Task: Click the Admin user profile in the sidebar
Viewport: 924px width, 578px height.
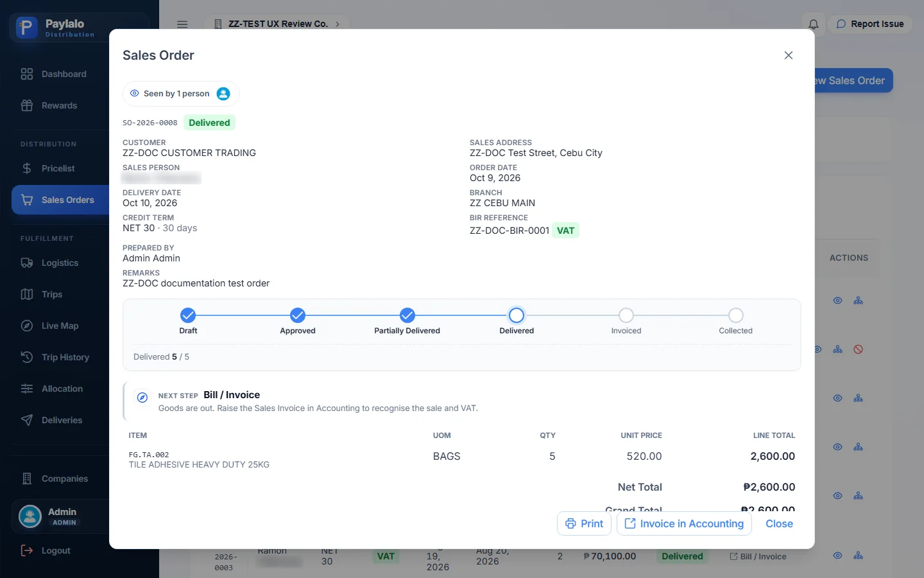Action: pos(61,516)
